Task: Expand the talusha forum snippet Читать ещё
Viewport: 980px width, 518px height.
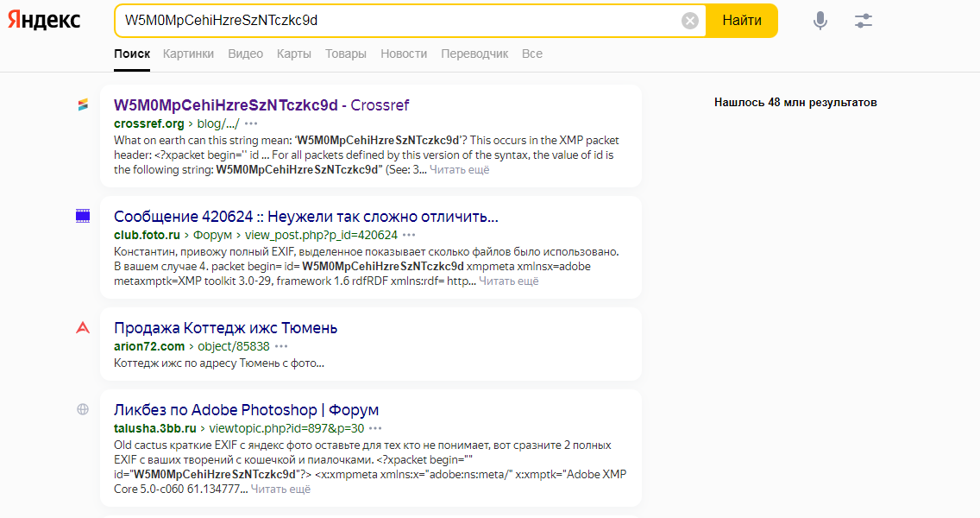Action: (280, 490)
